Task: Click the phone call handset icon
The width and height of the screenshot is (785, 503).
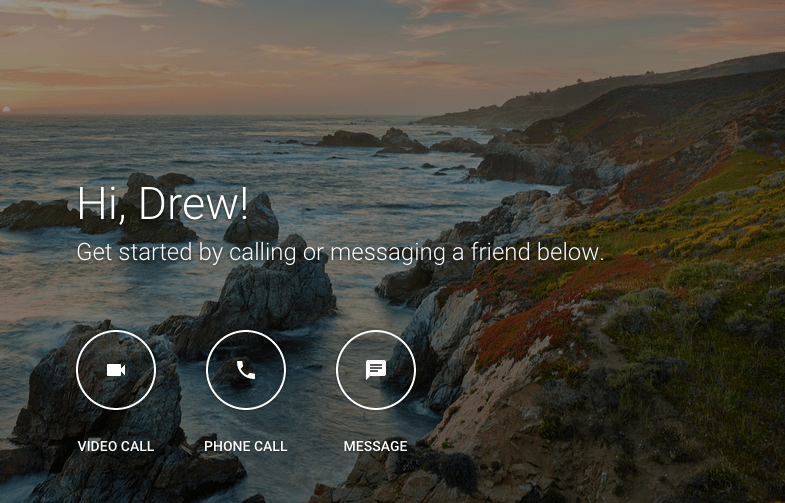Action: (246, 370)
